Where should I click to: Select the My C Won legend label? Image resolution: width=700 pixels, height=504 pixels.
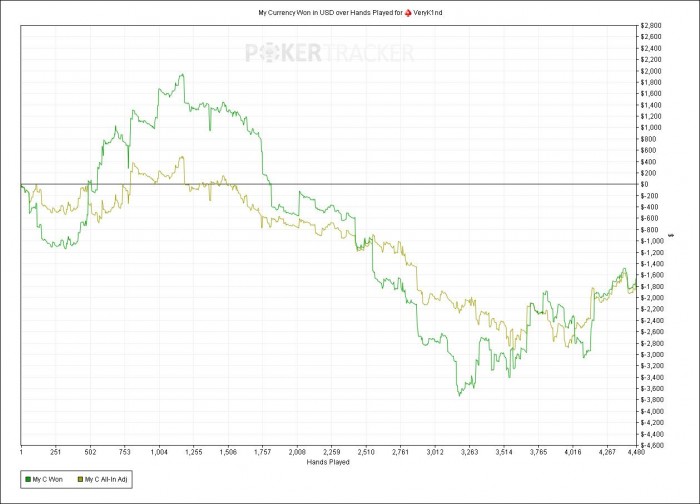pyautogui.click(x=47, y=479)
